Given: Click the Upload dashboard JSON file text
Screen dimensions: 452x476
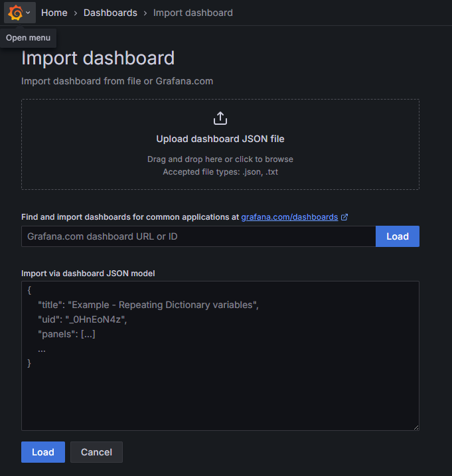Looking at the screenshot, I should (220, 139).
